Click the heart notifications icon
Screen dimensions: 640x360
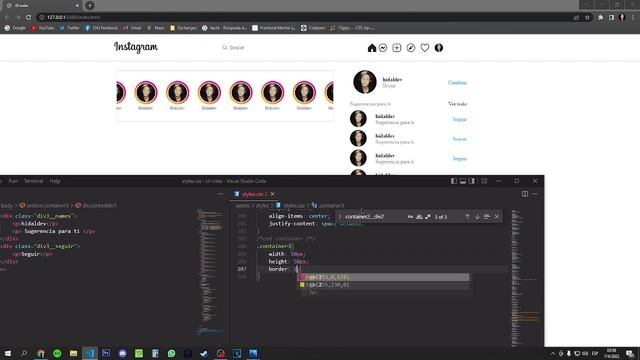pyautogui.click(x=425, y=48)
